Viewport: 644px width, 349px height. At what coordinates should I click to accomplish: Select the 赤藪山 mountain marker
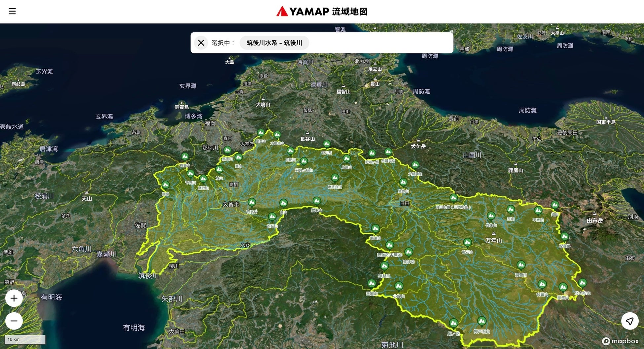272,217
